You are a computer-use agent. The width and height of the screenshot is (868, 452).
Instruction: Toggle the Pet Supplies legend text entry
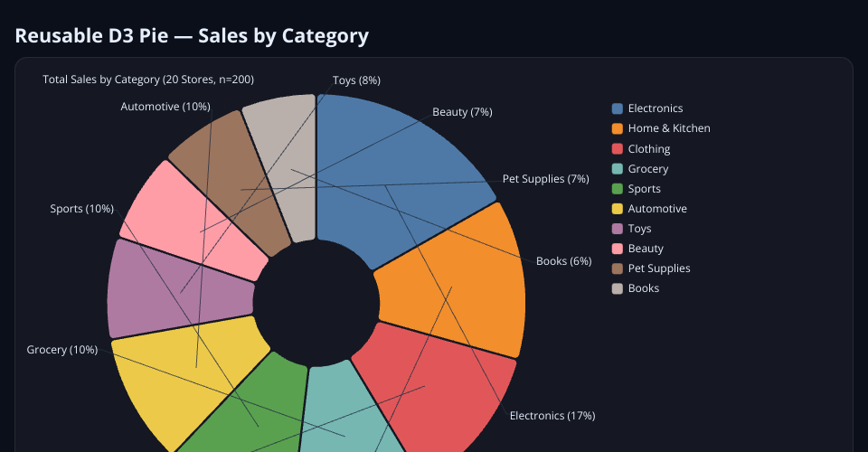[x=659, y=268]
